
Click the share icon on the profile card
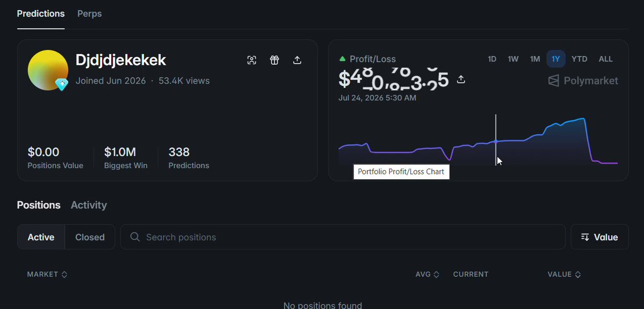(298, 60)
